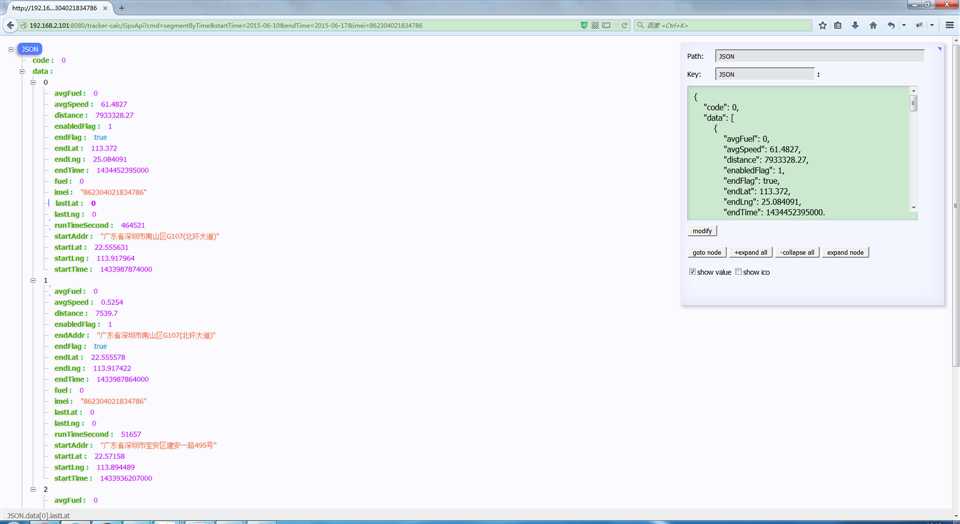Image resolution: width=960 pixels, height=524 pixels.
Task: Select startLat 22.555631 row
Action: [91, 247]
